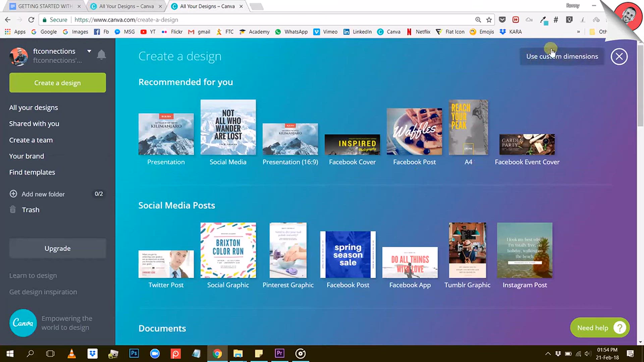Bookmark page with the star icon
Viewport: 644px width, 362px height.
pos(489,20)
